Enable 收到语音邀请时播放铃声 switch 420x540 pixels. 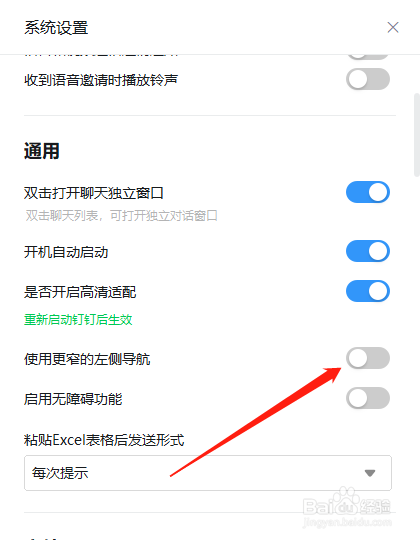tap(368, 79)
